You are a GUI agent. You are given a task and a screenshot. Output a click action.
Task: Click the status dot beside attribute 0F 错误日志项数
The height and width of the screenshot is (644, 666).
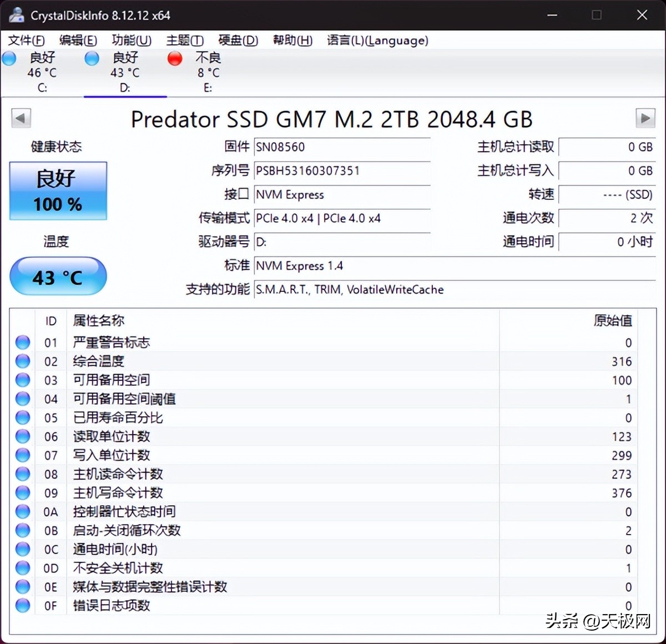(22, 606)
